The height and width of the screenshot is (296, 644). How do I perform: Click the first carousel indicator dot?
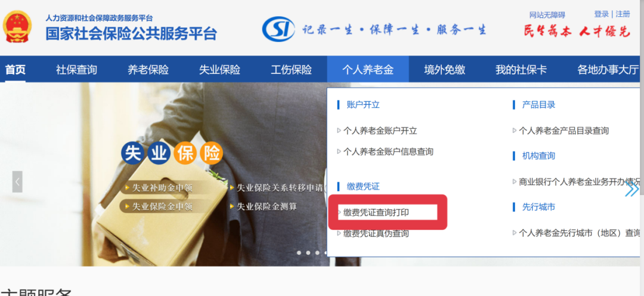(299, 252)
